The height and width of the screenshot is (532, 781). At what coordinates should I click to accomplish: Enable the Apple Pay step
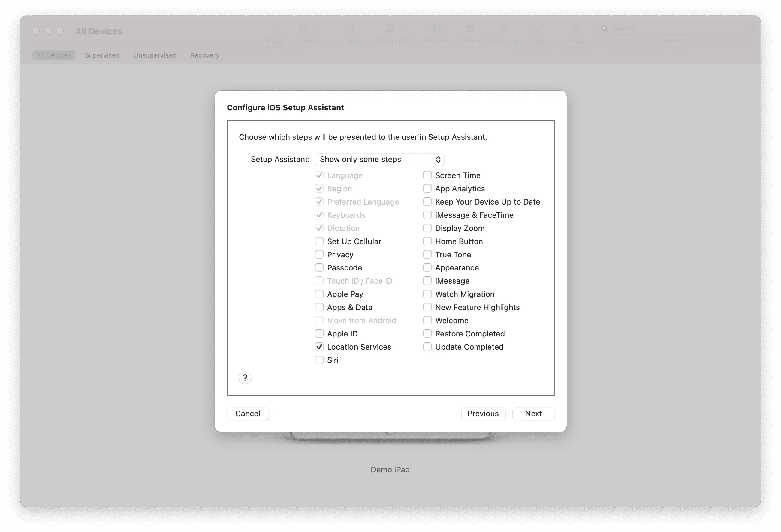pos(319,294)
